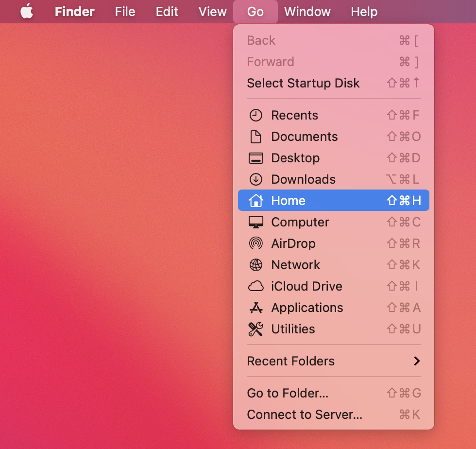The width and height of the screenshot is (476, 449).
Task: Click the Desktop label text
Action: 295,158
